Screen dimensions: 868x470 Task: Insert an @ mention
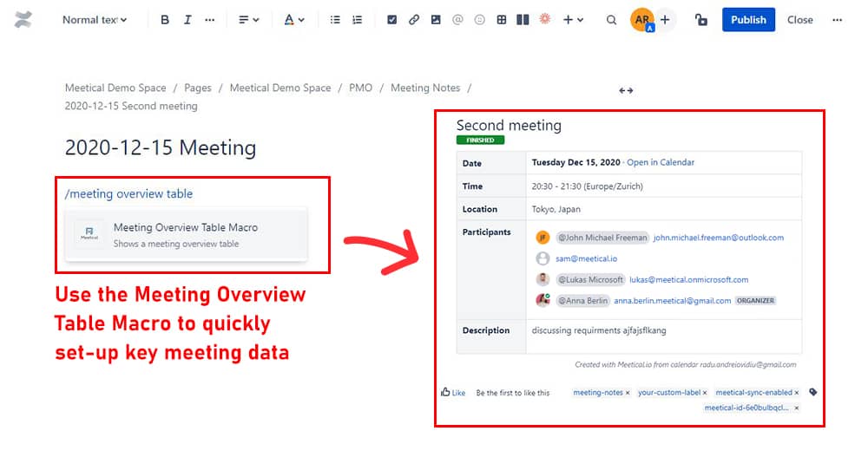pos(457,20)
